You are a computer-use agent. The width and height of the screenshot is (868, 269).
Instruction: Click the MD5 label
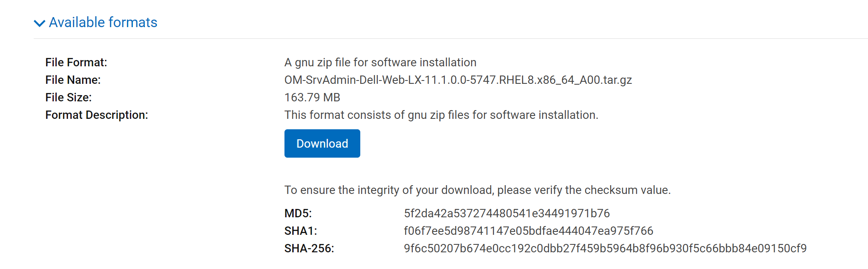click(x=298, y=213)
